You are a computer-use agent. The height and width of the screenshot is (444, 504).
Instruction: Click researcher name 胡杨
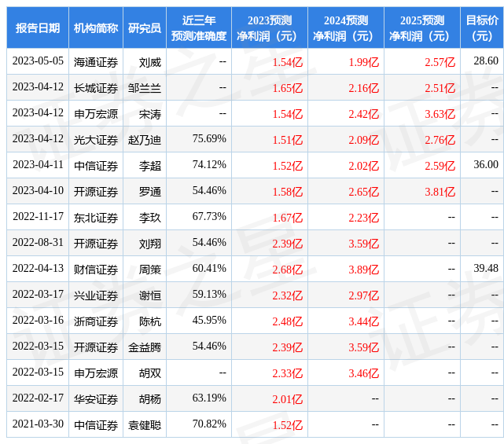150,399
